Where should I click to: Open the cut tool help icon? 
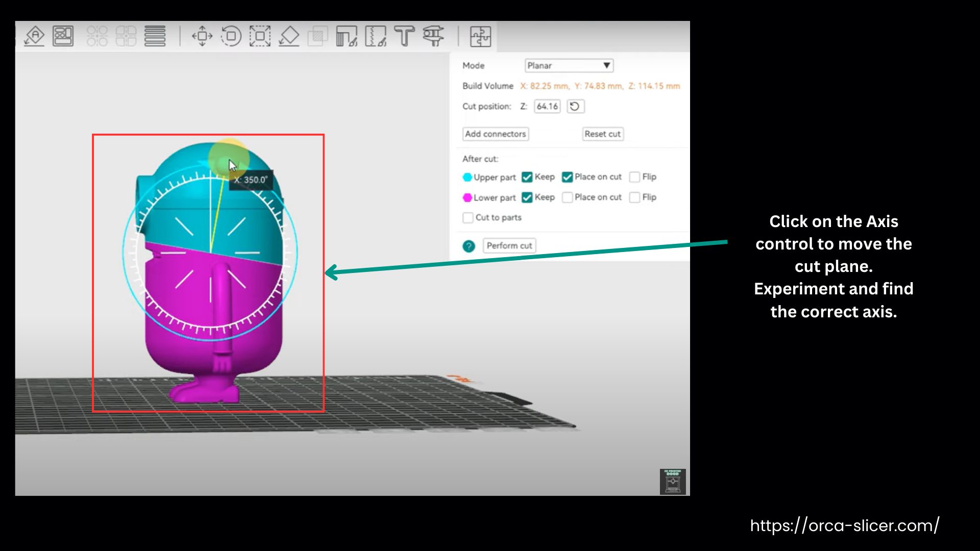469,246
